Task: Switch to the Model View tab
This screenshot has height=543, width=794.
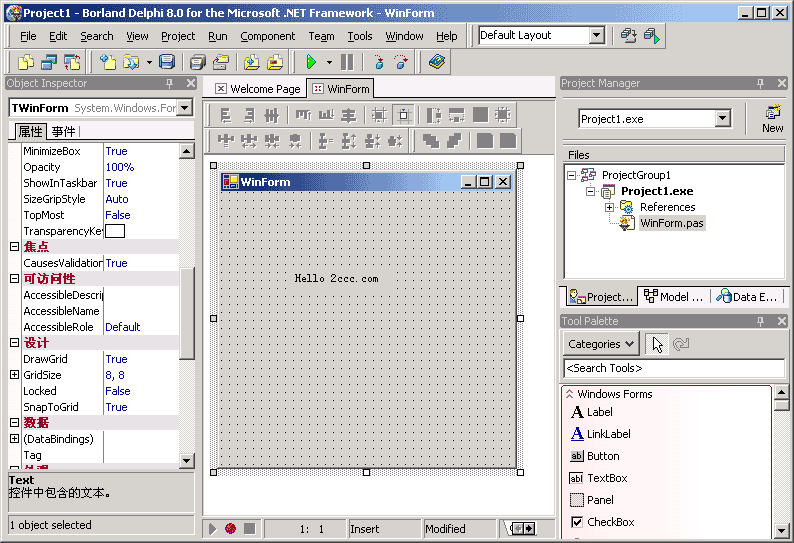Action: tap(674, 297)
